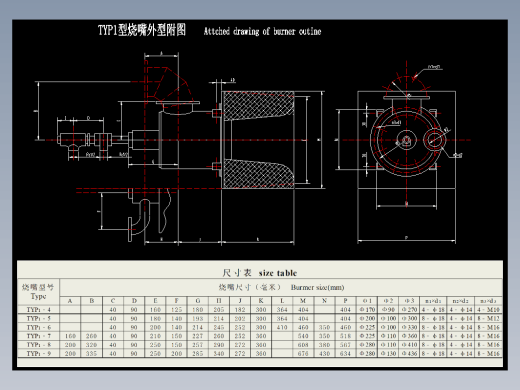Click column header 'Φ2' in size table

pos(388,301)
